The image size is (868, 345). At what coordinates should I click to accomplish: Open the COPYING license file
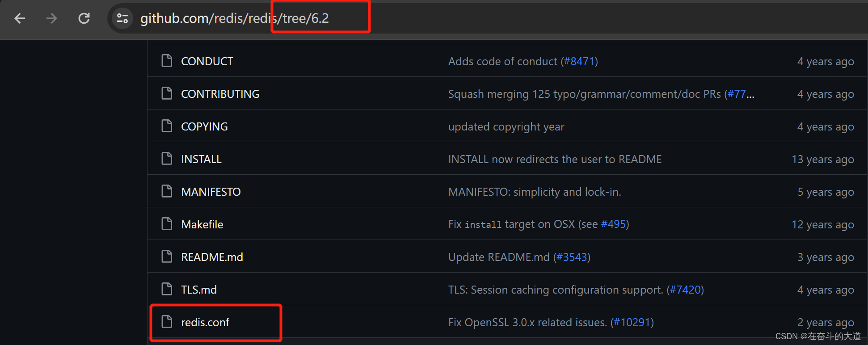pos(204,126)
